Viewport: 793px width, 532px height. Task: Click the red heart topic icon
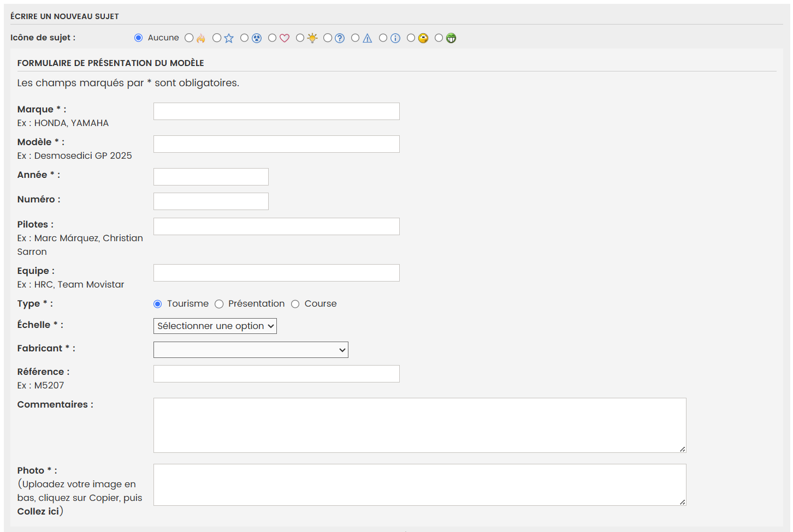285,38
